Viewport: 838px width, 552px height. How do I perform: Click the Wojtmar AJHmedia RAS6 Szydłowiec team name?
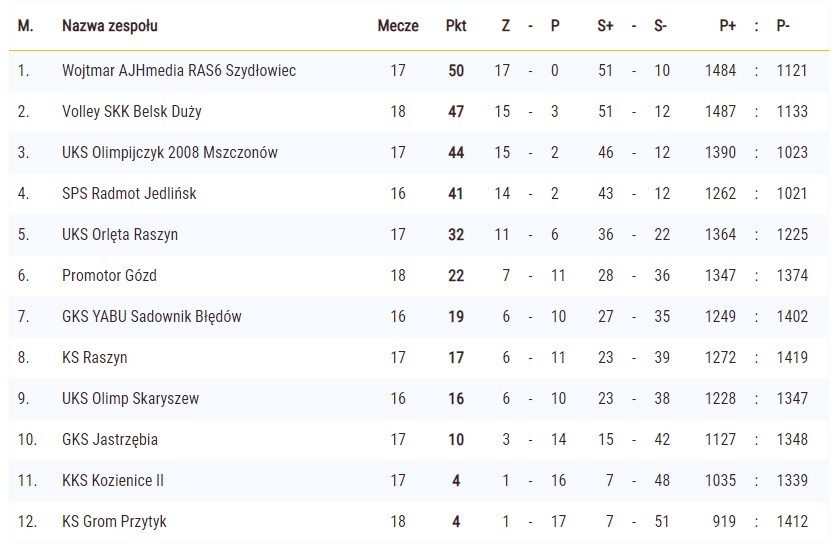[178, 71]
